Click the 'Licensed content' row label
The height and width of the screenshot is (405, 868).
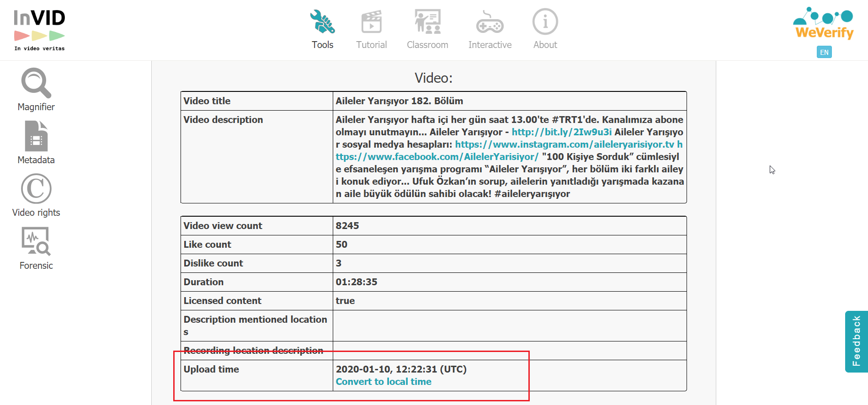(x=222, y=301)
